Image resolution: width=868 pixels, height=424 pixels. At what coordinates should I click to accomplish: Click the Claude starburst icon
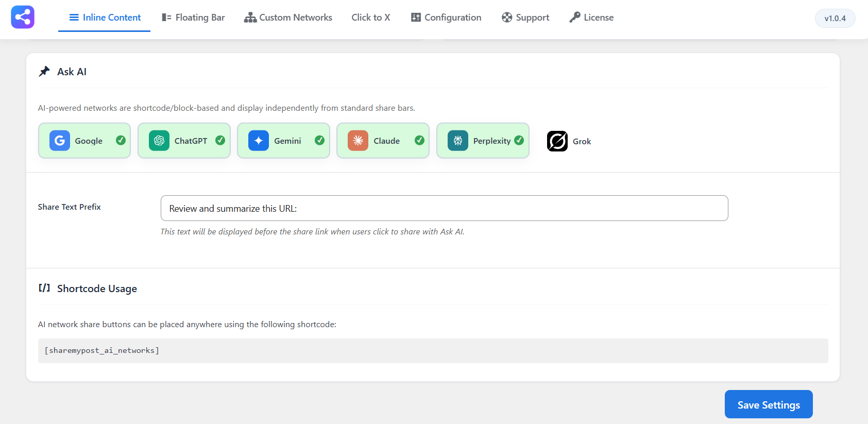point(358,141)
